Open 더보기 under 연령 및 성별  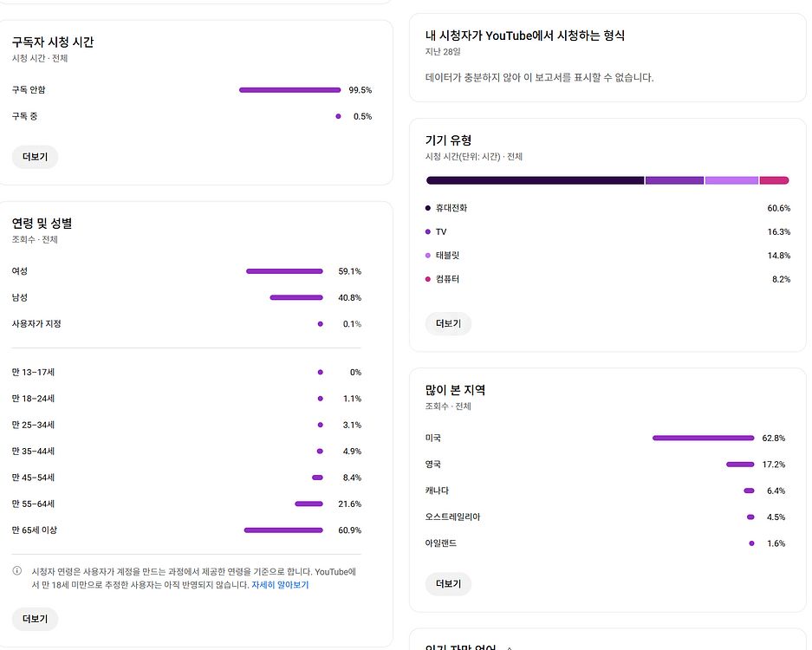(x=35, y=619)
